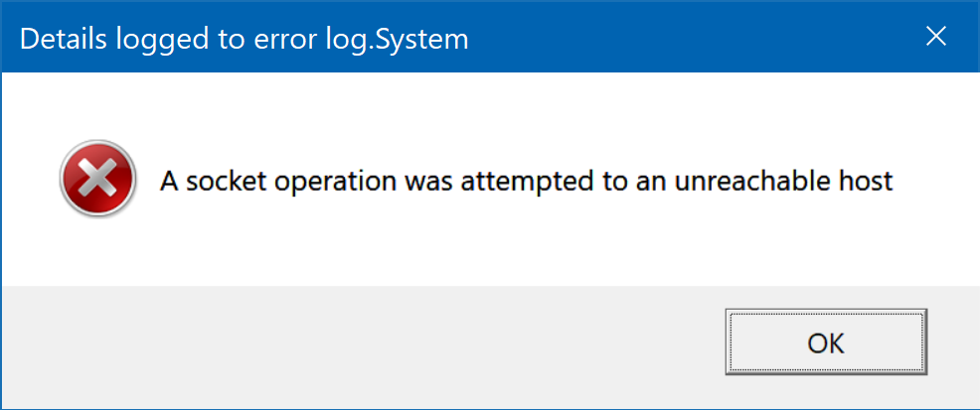Click the letter 'A' starting the error message
The image size is (980, 410).
(169, 181)
